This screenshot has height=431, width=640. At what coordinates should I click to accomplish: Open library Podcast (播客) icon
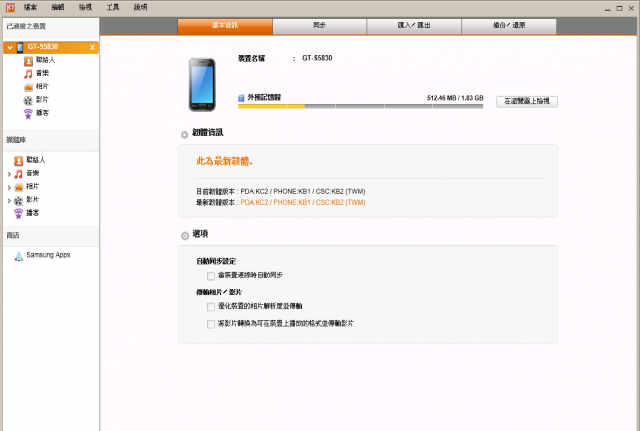pos(18,213)
